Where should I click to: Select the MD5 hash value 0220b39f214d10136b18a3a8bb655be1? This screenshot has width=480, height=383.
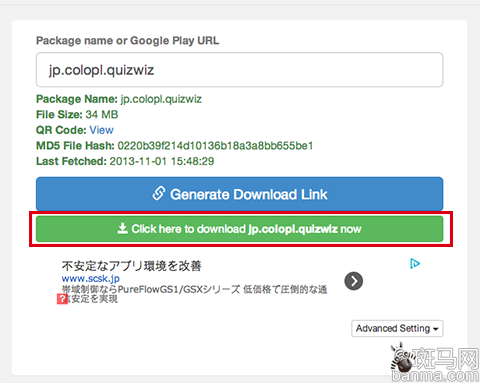coord(215,146)
